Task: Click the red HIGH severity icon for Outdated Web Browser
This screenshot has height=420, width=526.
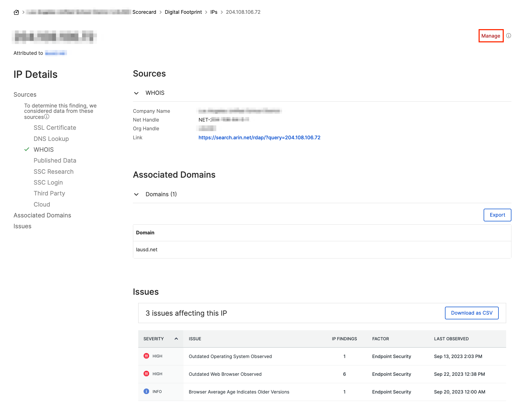Action: [x=146, y=374]
